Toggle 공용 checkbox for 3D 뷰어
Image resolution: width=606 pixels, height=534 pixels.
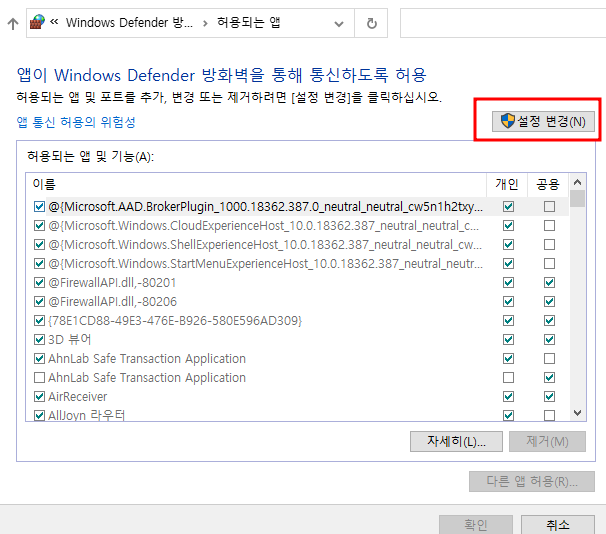(549, 339)
